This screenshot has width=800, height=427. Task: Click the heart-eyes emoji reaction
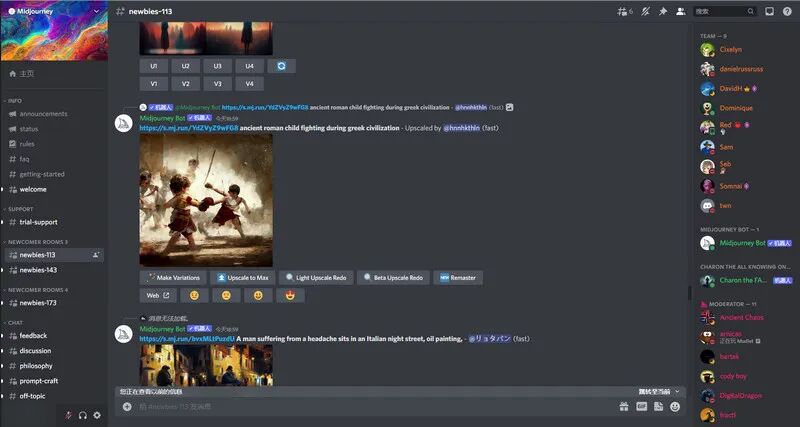coord(290,295)
